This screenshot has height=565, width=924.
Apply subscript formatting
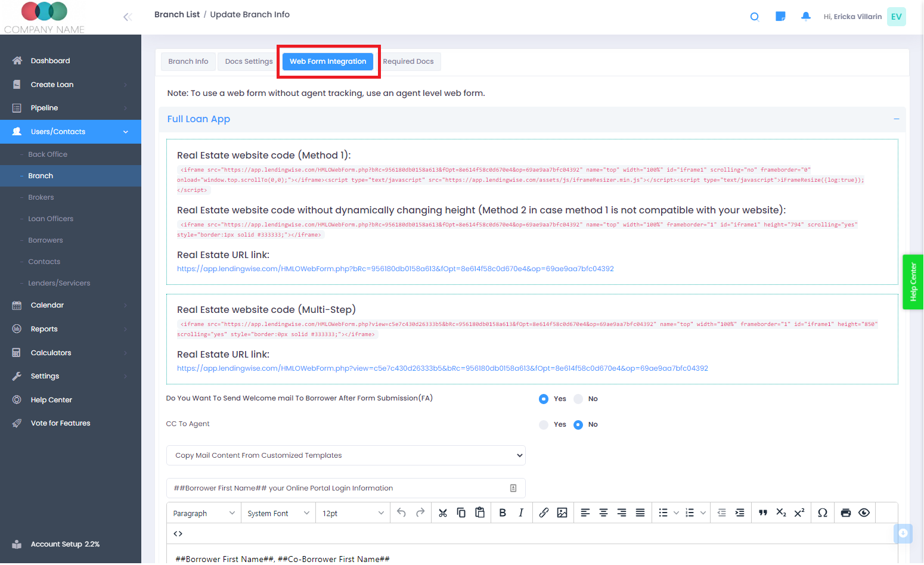[x=781, y=513]
